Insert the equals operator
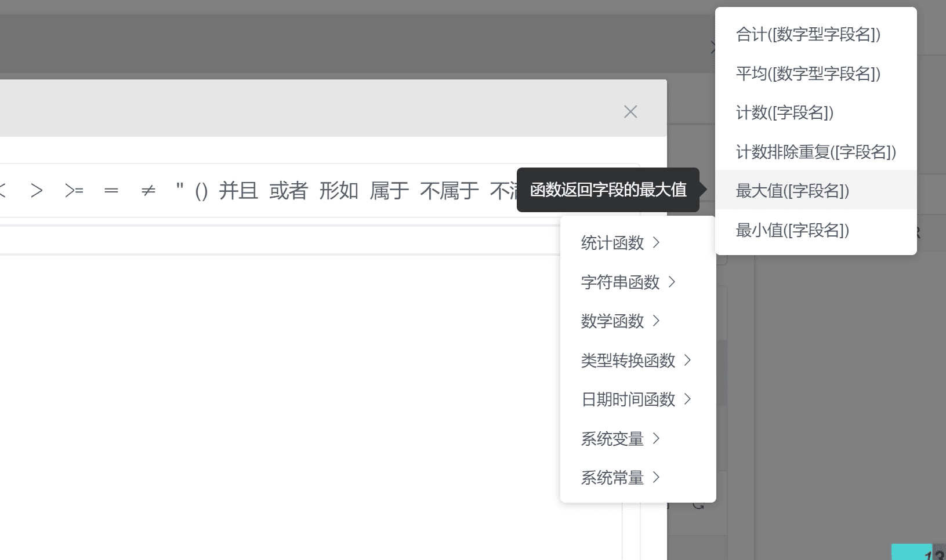This screenshot has width=946, height=560. coord(111,190)
